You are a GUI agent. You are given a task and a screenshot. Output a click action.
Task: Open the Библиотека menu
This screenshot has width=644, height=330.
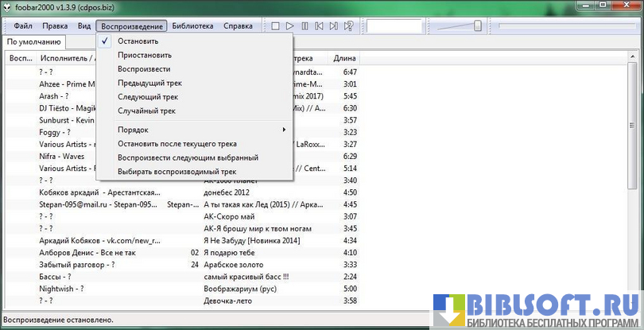coord(192,25)
